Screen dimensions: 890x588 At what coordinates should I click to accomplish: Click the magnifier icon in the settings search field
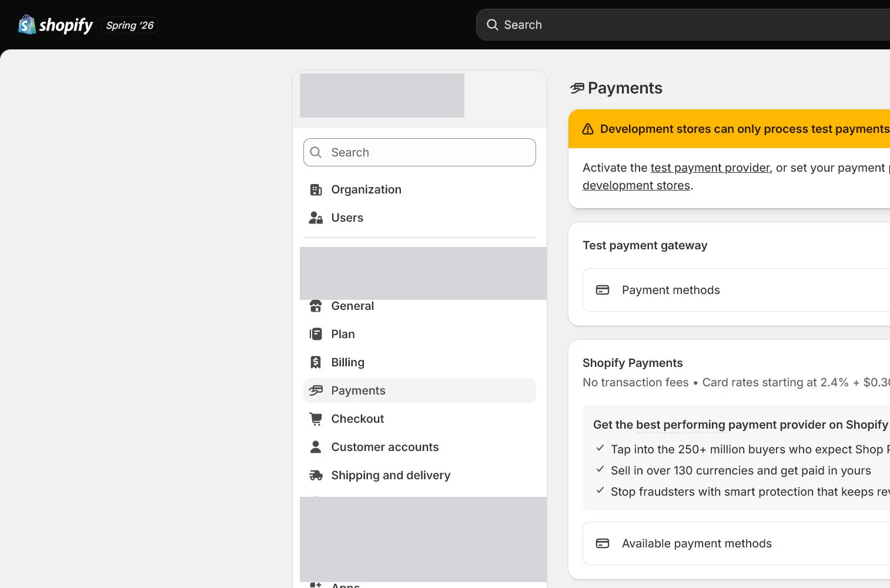[x=316, y=152]
